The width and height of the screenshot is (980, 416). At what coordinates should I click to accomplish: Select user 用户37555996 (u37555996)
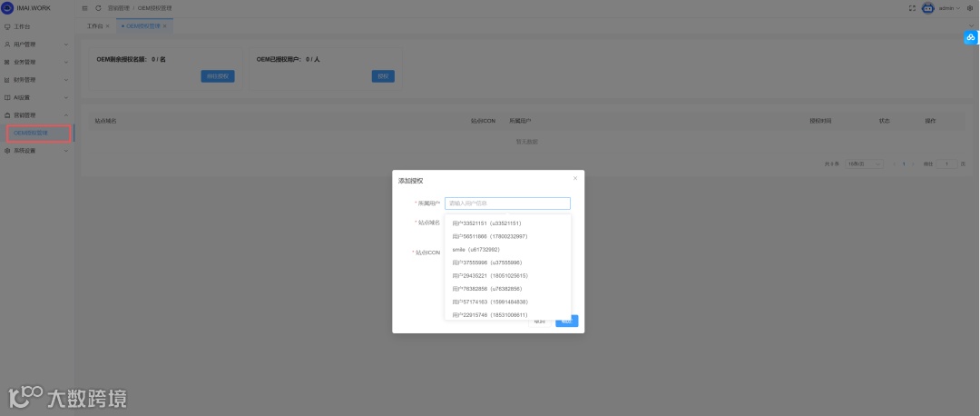[x=507, y=262]
